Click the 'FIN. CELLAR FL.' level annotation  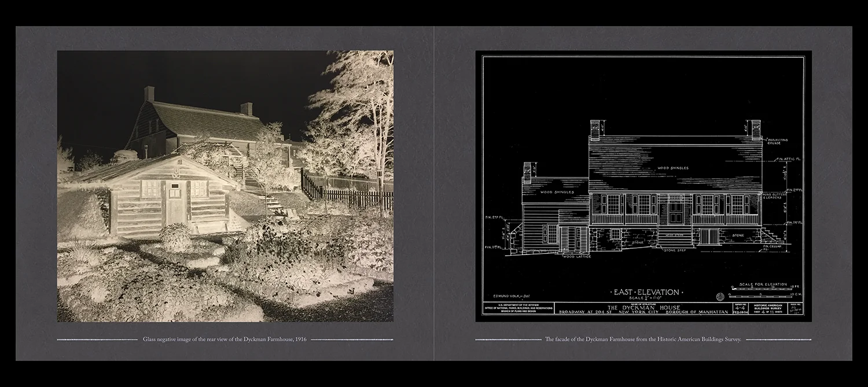773,248
